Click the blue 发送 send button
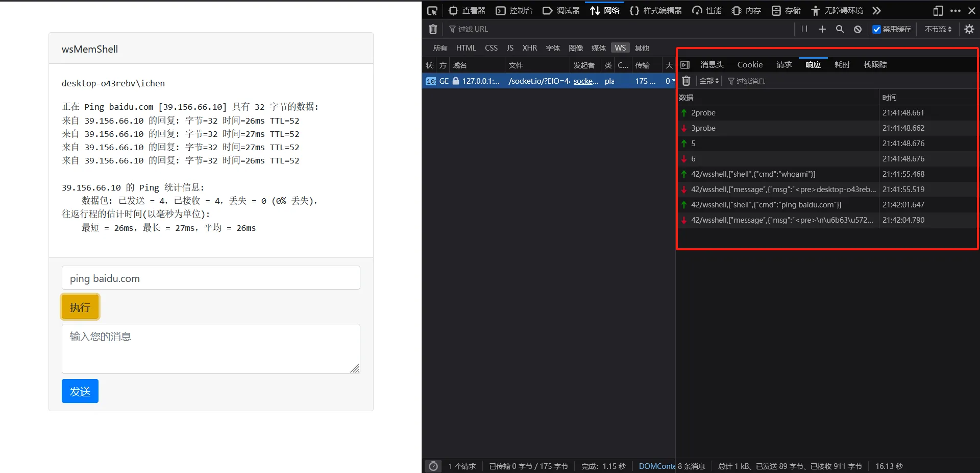 pyautogui.click(x=80, y=391)
